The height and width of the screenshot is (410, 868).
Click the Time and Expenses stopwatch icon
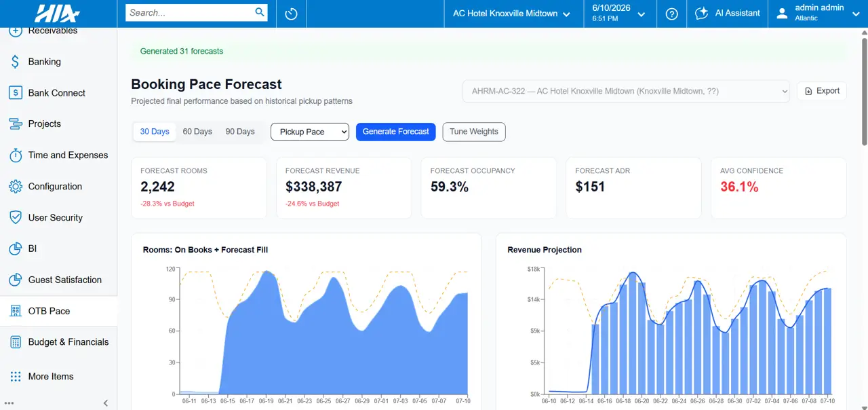(x=16, y=155)
